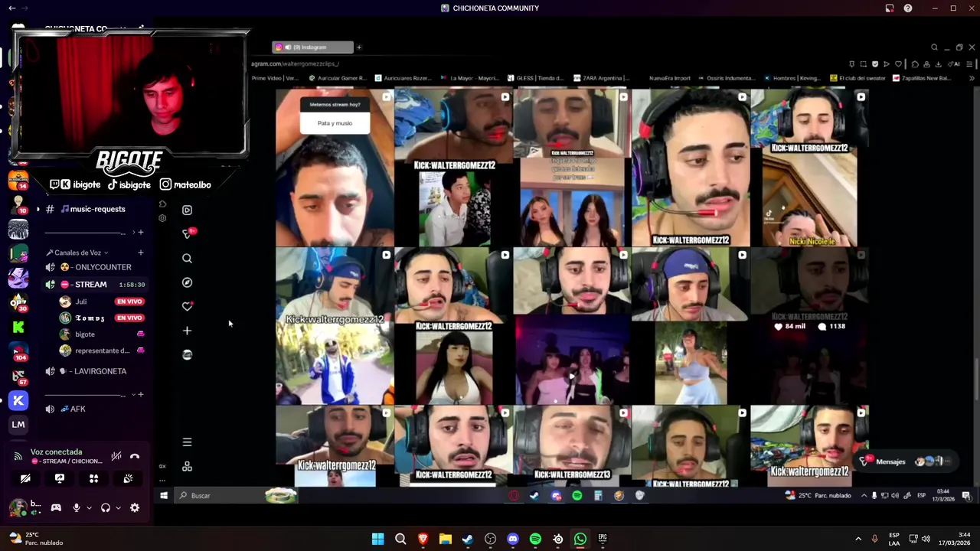This screenshot has width=980, height=551.
Task: Toggle Discord noise suppression icon
Action: [x=116, y=456]
